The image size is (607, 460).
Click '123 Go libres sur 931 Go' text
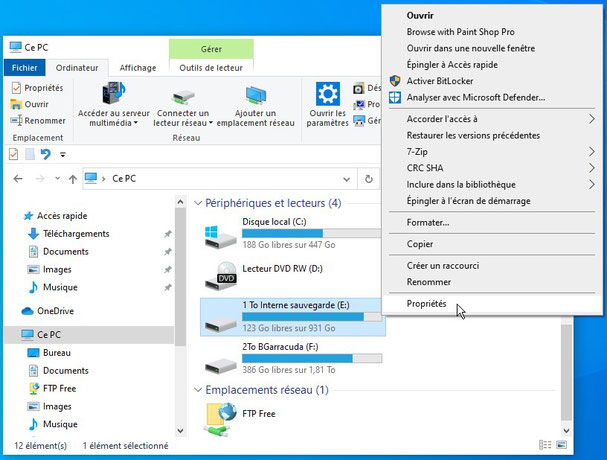click(x=289, y=328)
